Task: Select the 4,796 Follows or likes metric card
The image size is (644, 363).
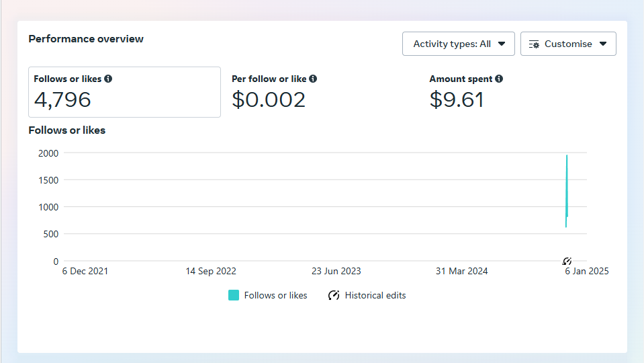Action: (124, 92)
